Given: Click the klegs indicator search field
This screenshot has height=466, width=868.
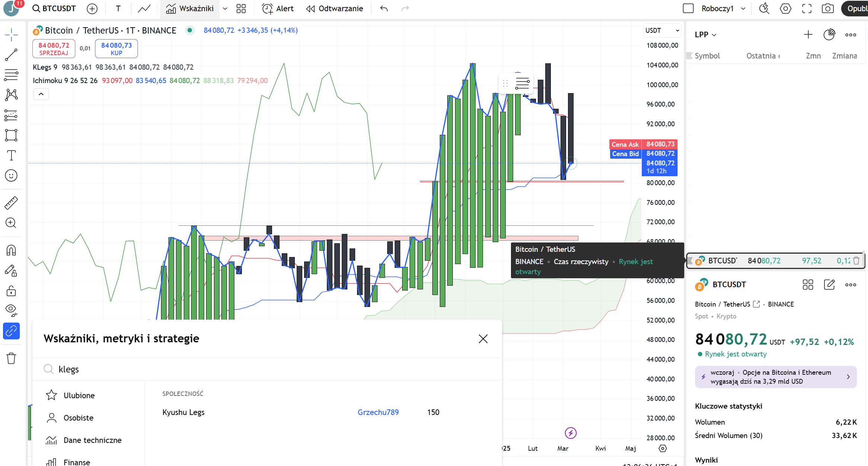Looking at the screenshot, I should click(x=267, y=369).
